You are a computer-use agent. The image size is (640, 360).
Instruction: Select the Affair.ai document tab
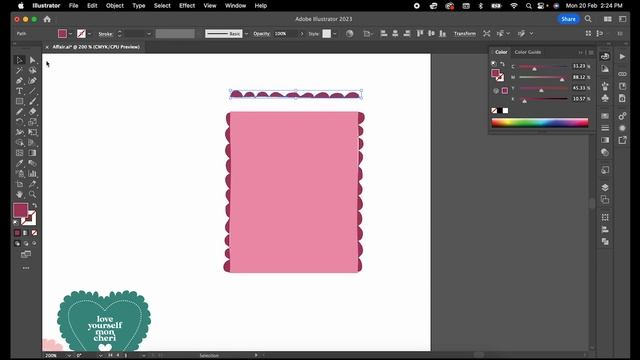tap(96, 47)
